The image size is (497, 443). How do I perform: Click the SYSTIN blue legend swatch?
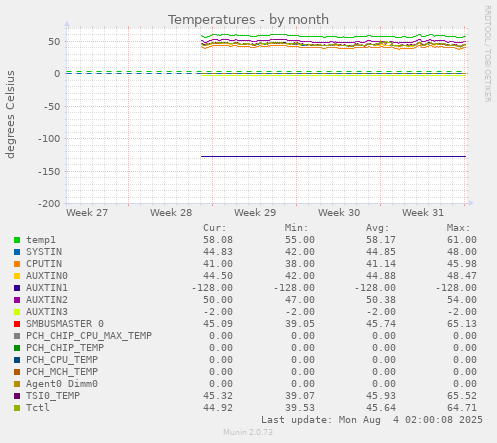[x=17, y=252]
